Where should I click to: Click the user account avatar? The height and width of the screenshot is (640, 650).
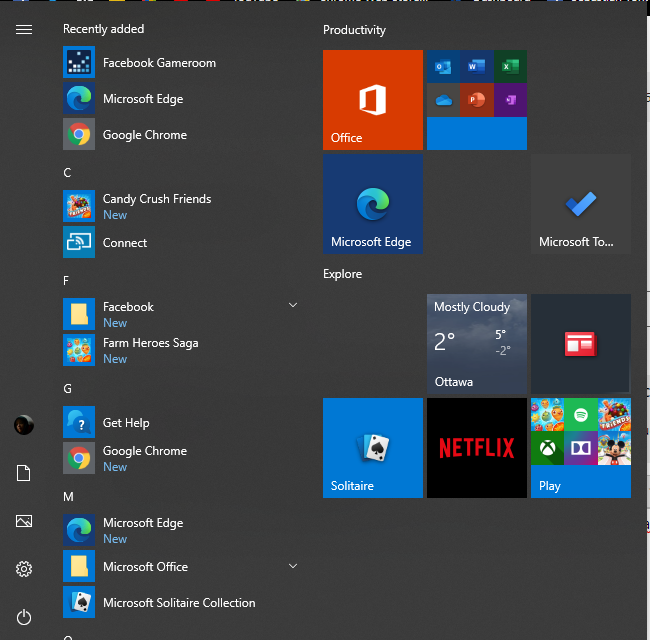pyautogui.click(x=24, y=425)
